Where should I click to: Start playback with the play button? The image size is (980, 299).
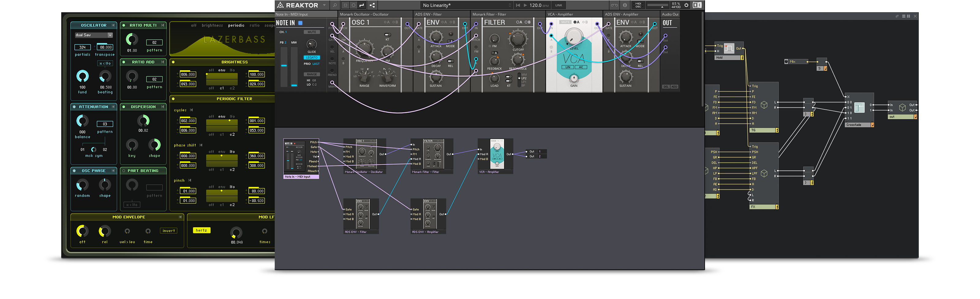click(526, 5)
